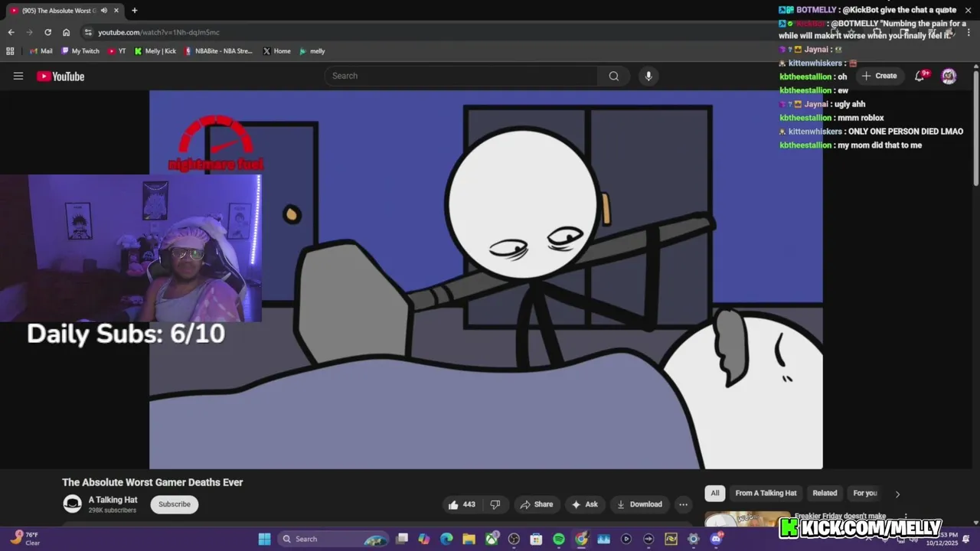Focus the YouTube search field
Viewport: 980px width, 551px height.
tap(461, 76)
